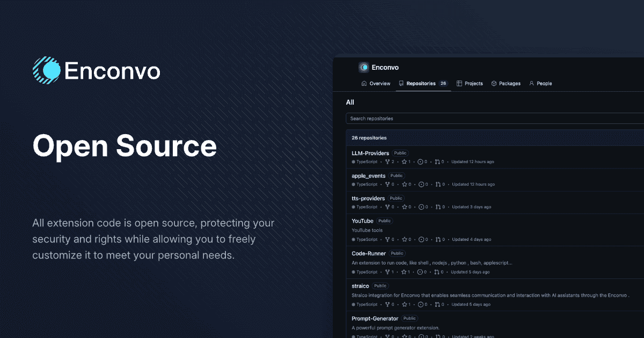The height and width of the screenshot is (338, 644).
Task: Open the Code-Runner repository
Action: [369, 253]
